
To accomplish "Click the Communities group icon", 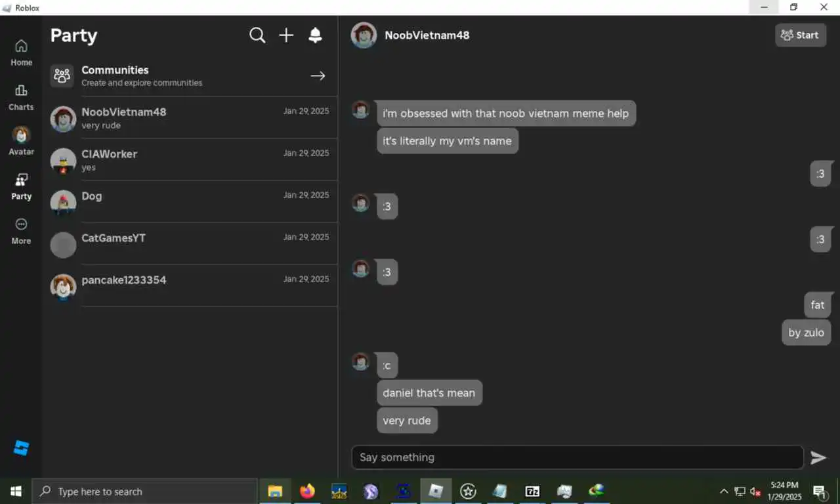I will [x=62, y=76].
